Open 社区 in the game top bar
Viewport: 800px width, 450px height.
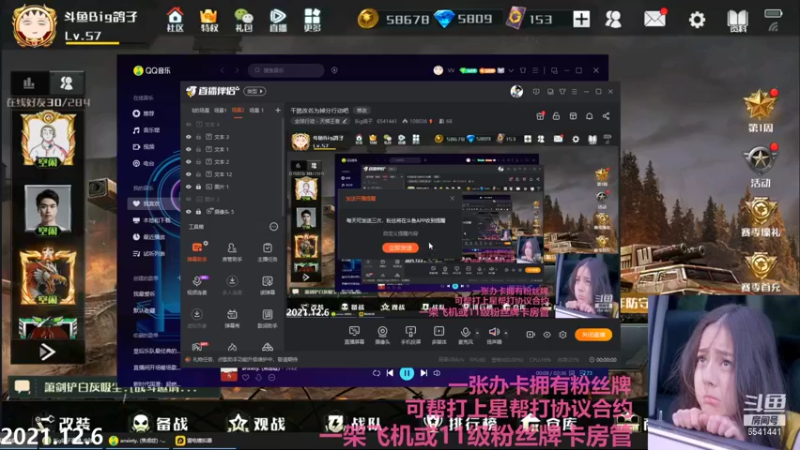coord(175,19)
